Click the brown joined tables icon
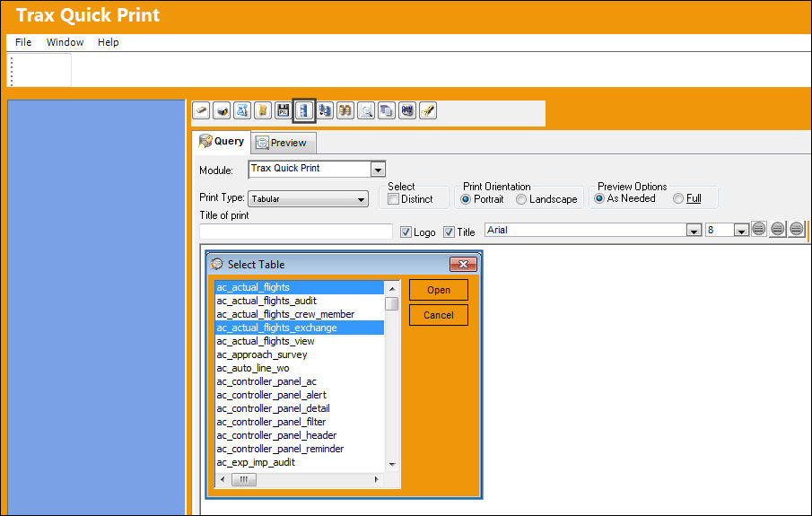812x516 pixels. tap(345, 110)
